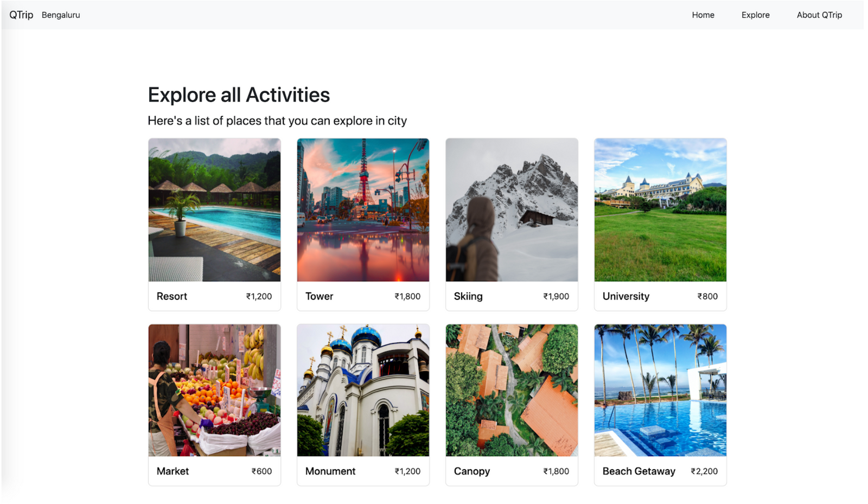Click the Skiing card title text
This screenshot has width=868, height=504.
[468, 296]
